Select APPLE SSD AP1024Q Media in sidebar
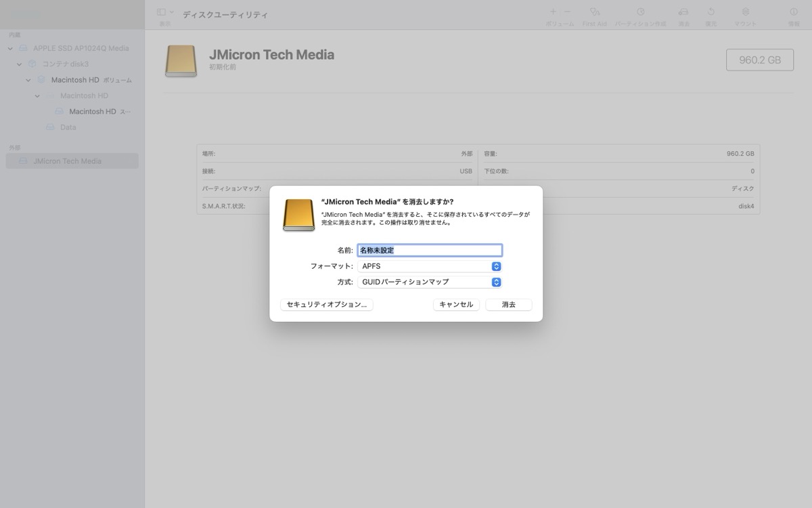812x508 pixels. point(81,48)
